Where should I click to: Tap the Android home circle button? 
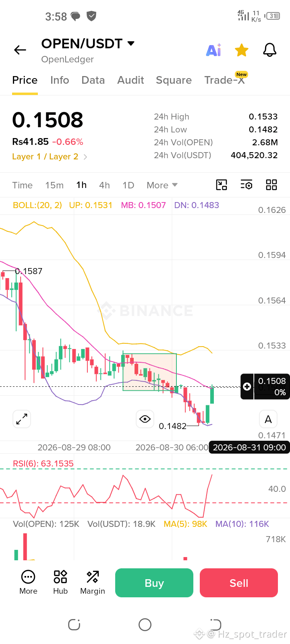point(145,625)
